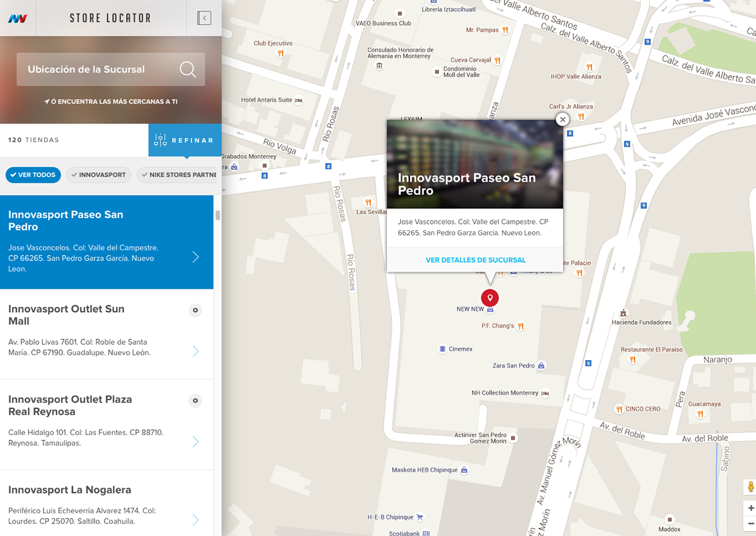The width and height of the screenshot is (756, 536).
Task: Click Ver Detalles de Sucursal link
Action: coord(475,260)
